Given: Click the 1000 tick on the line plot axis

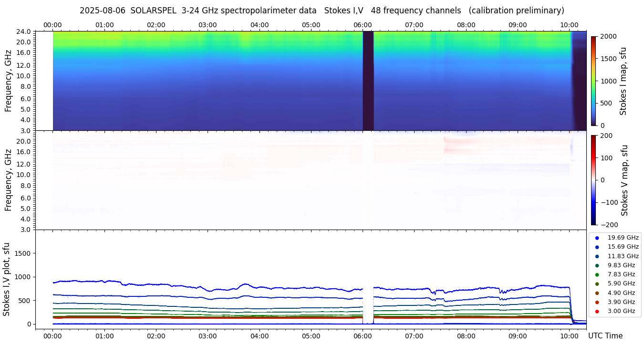Looking at the screenshot, I should pos(22,277).
